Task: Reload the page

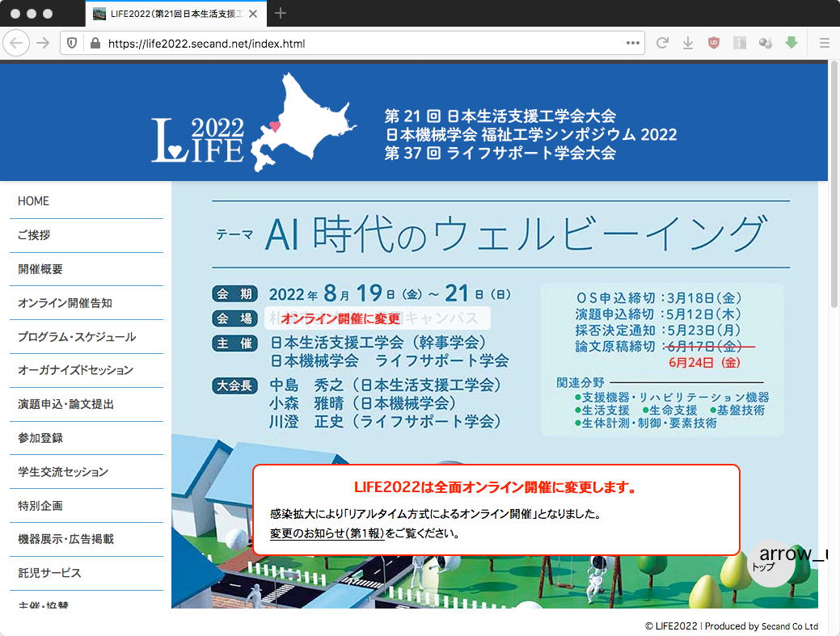Action: 662,43
